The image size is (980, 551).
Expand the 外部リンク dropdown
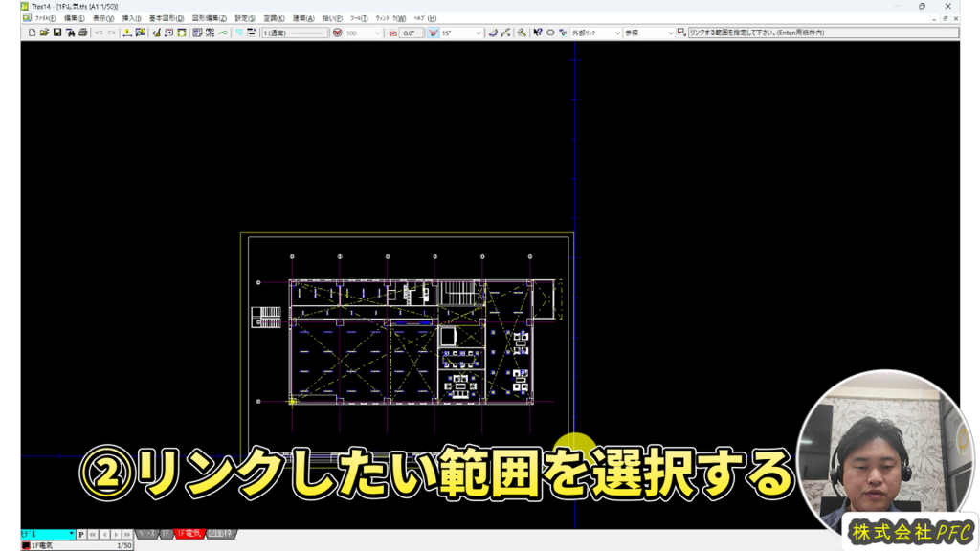click(x=616, y=33)
